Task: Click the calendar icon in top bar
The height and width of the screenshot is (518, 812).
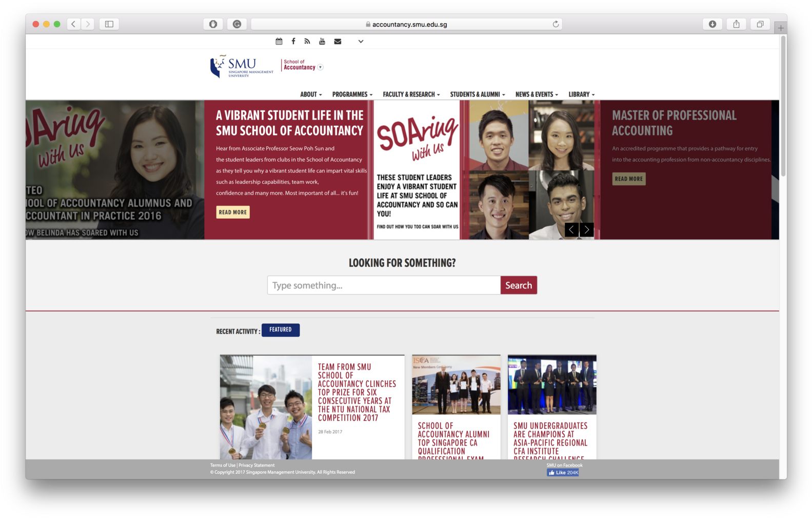Action: click(279, 41)
